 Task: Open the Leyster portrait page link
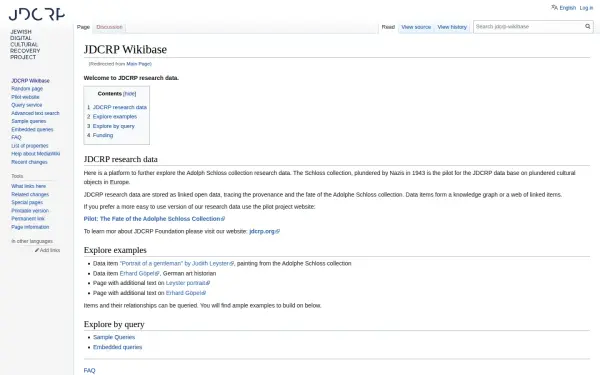188,283
